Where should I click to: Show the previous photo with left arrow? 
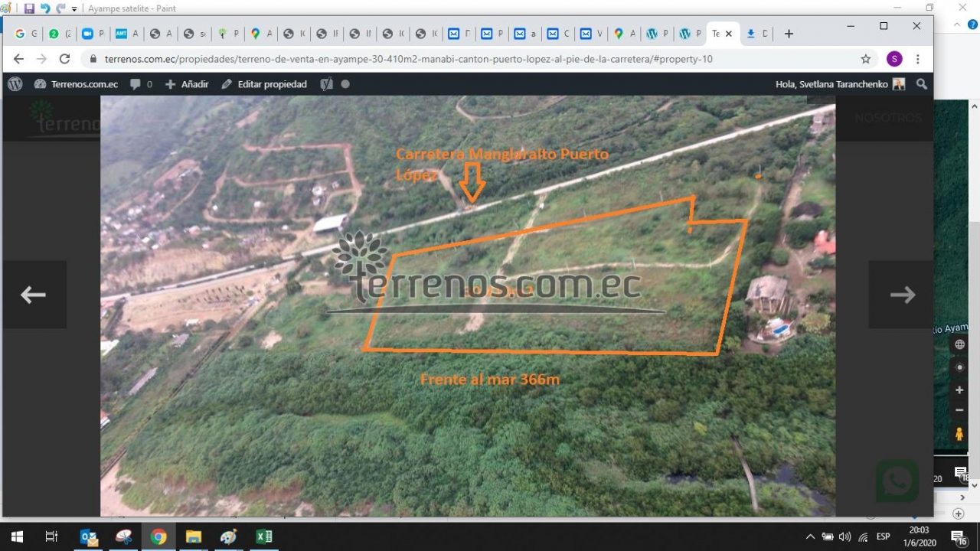click(34, 295)
